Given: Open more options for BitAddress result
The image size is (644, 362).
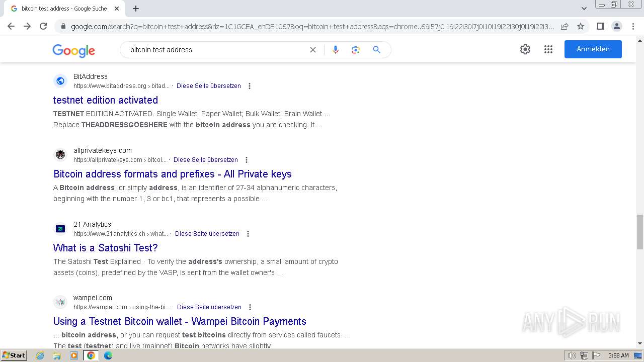Looking at the screenshot, I should pyautogui.click(x=250, y=86).
